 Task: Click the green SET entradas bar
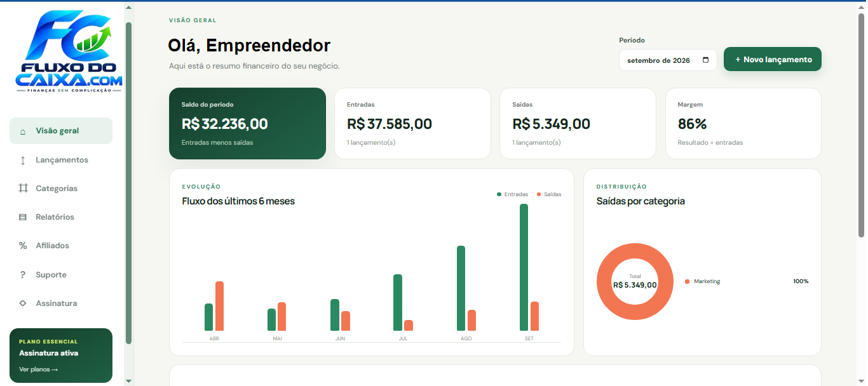point(524,267)
